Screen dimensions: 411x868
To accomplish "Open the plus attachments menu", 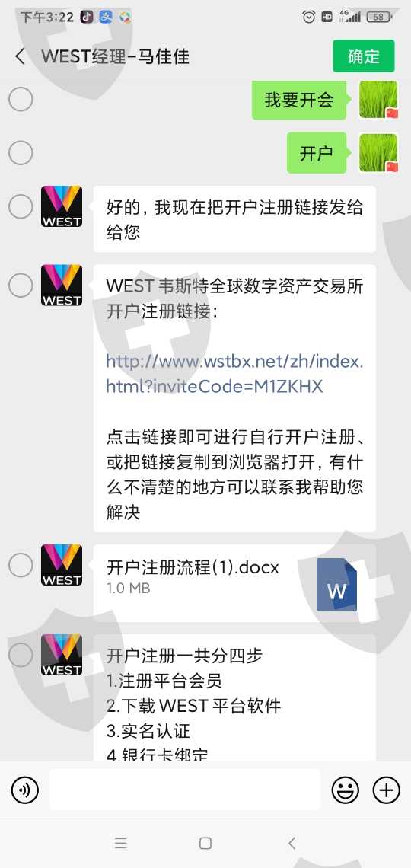I will coord(386,790).
